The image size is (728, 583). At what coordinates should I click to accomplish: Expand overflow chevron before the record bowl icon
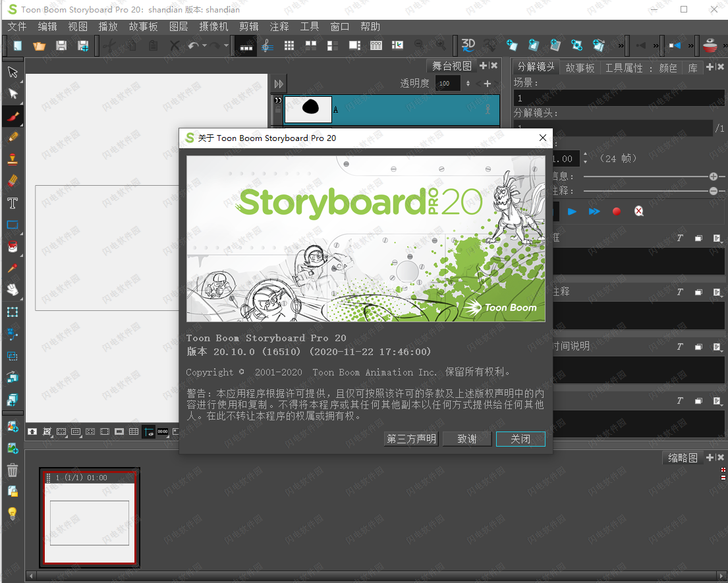pyautogui.click(x=691, y=45)
